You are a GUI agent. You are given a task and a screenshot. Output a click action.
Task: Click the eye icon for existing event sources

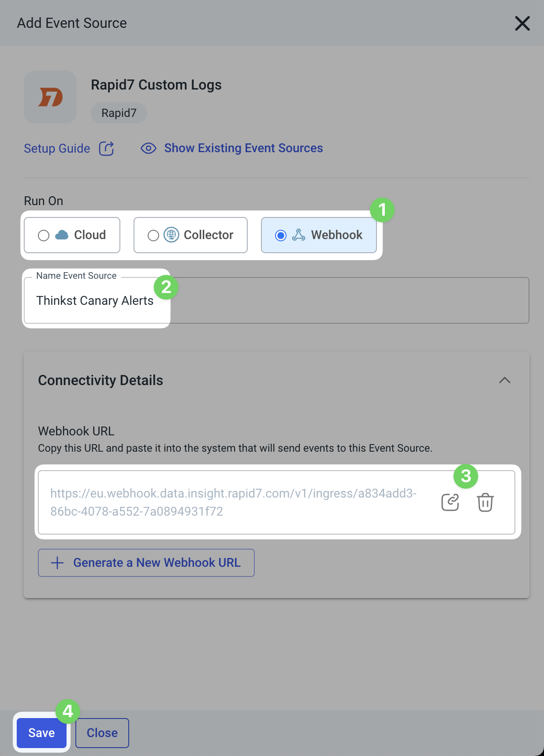point(149,148)
